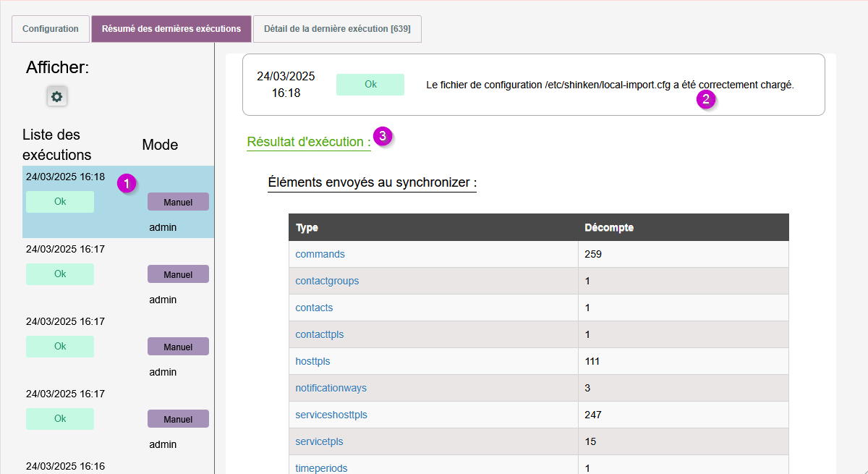Click the Ok status badge in result header
Viewport: 868px width, 474px height.
[370, 84]
